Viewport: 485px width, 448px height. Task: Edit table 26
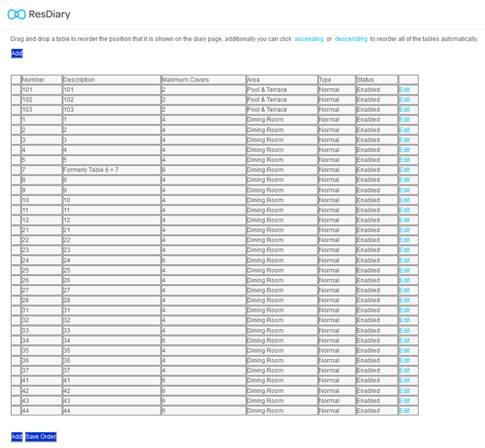click(x=404, y=280)
